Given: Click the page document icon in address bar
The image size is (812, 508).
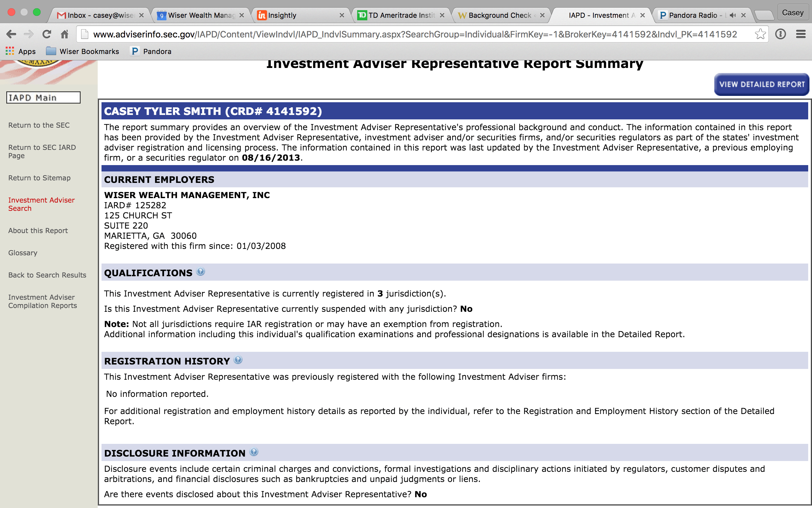Looking at the screenshot, I should click(x=85, y=34).
